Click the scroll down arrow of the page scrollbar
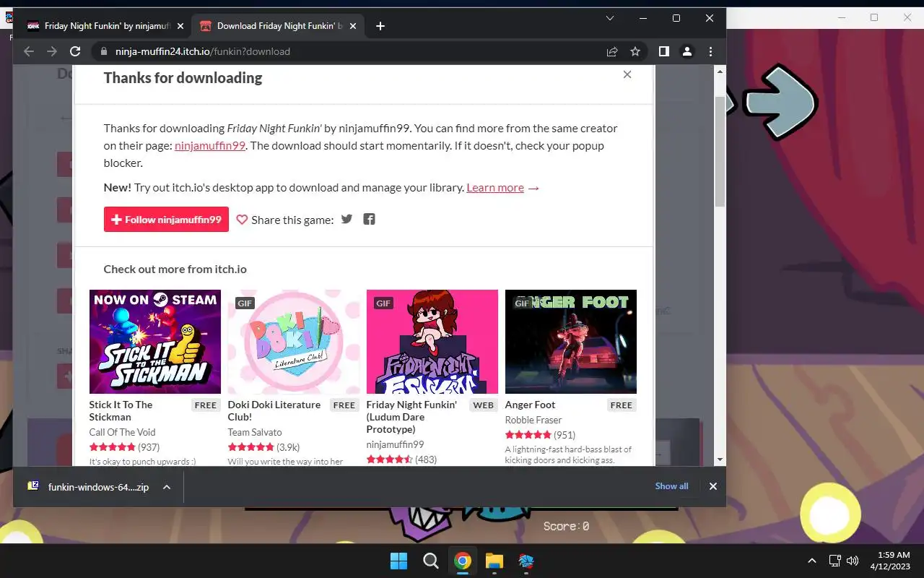The height and width of the screenshot is (578, 924). (x=720, y=460)
